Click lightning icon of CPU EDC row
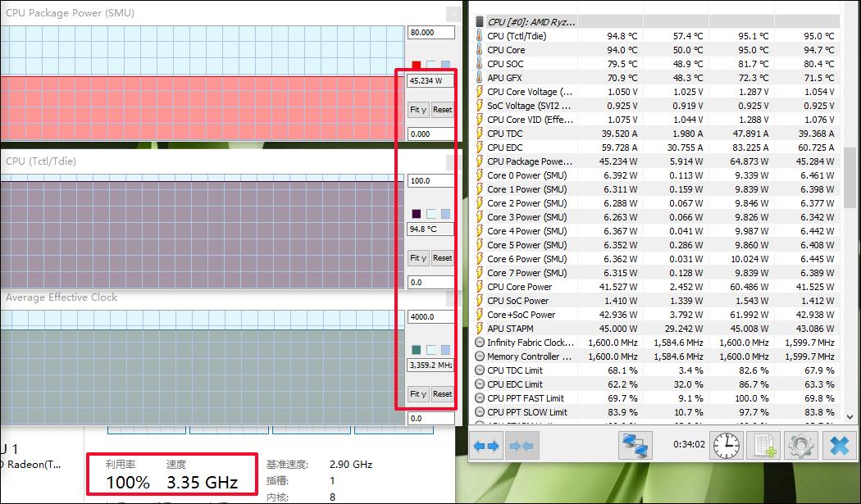This screenshot has height=504, width=861. (479, 148)
